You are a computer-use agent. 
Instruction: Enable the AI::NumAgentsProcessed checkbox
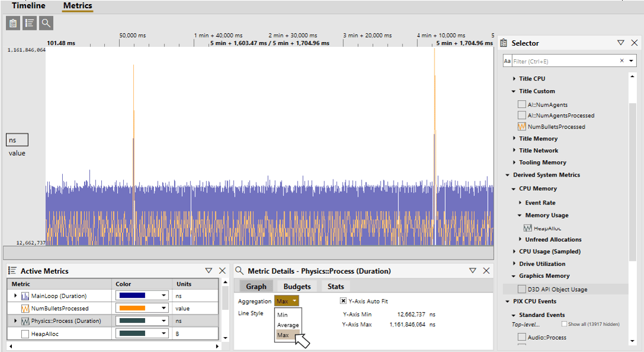521,115
